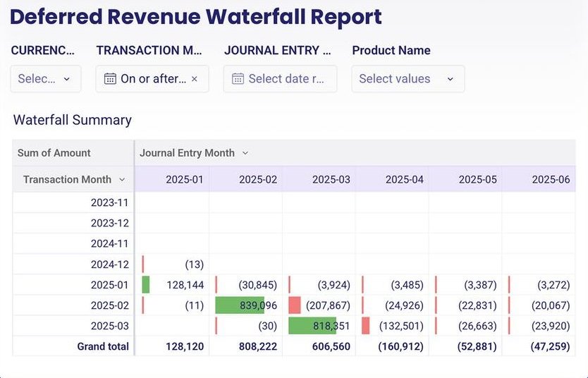Clear the Transaction Month filter with the x
Viewport: 588px width, 378px height.
[x=195, y=79]
